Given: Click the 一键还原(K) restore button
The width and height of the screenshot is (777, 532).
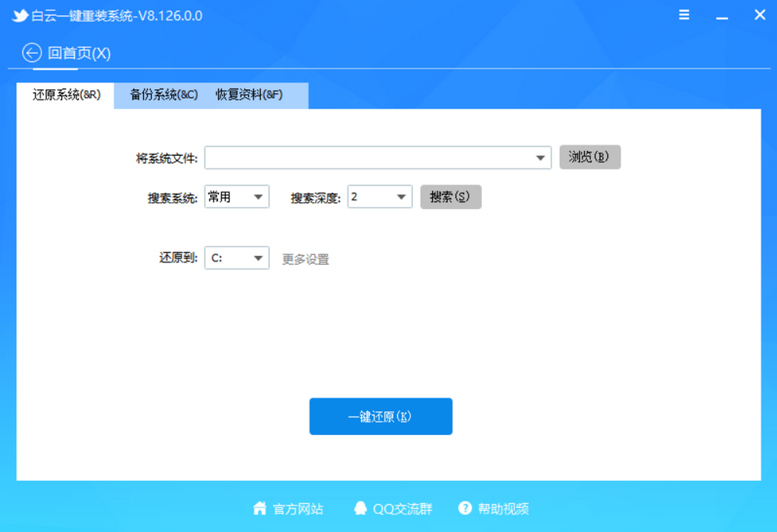Looking at the screenshot, I should (x=381, y=416).
